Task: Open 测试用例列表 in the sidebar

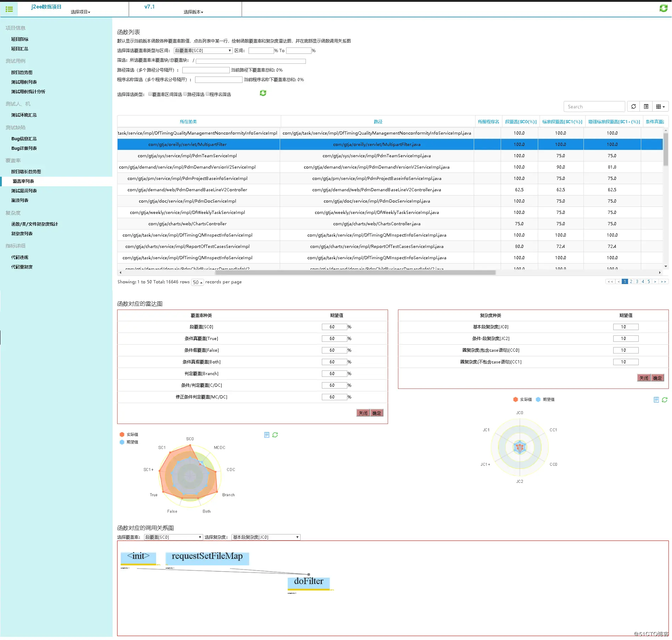Action: (24, 82)
